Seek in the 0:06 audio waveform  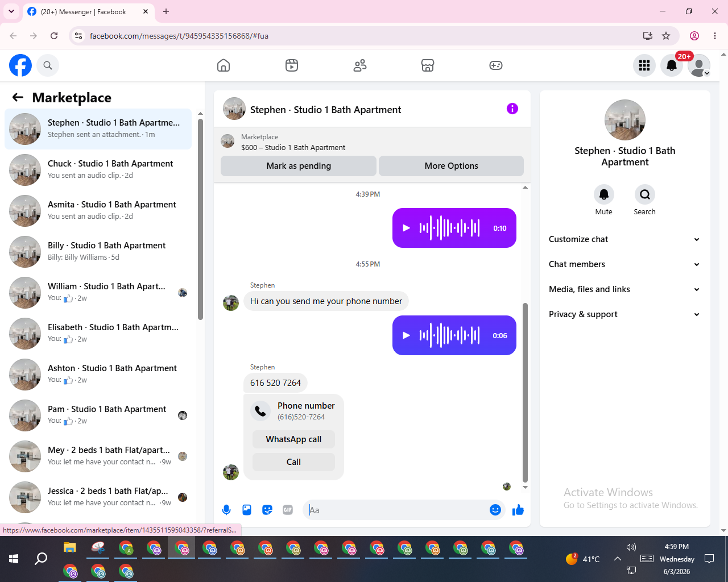450,335
